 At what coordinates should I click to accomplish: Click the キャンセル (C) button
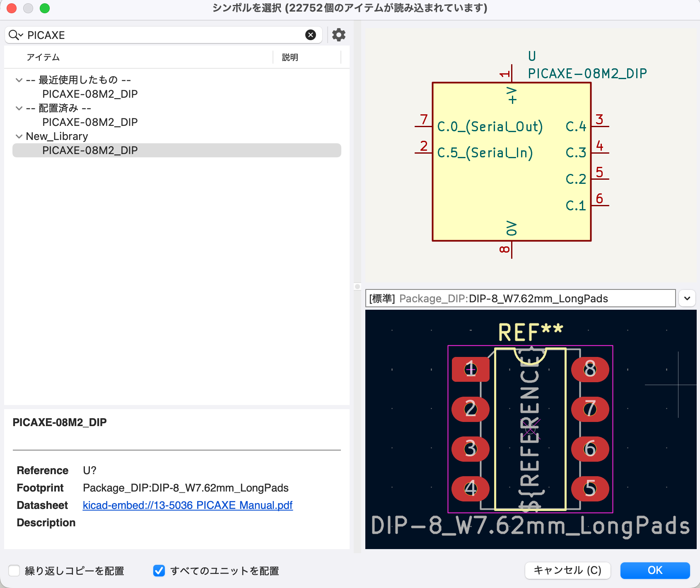pos(567,571)
